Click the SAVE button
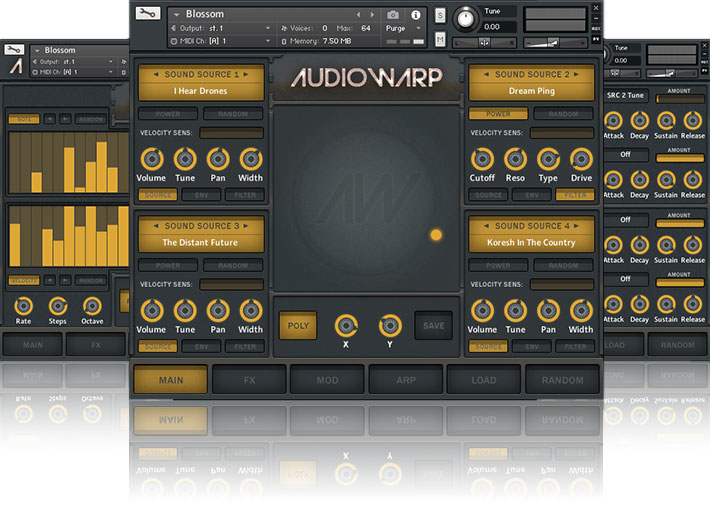The width and height of the screenshot is (710, 505). click(x=433, y=325)
